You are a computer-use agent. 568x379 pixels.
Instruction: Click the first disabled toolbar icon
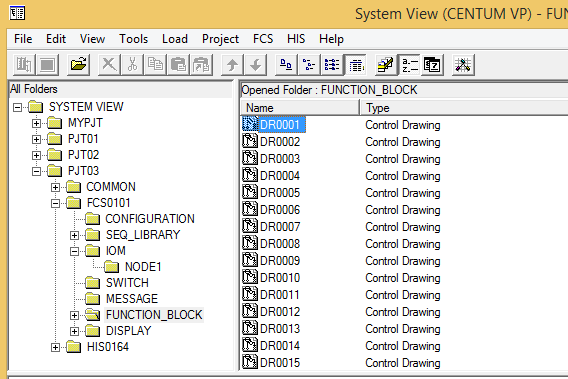[24, 65]
